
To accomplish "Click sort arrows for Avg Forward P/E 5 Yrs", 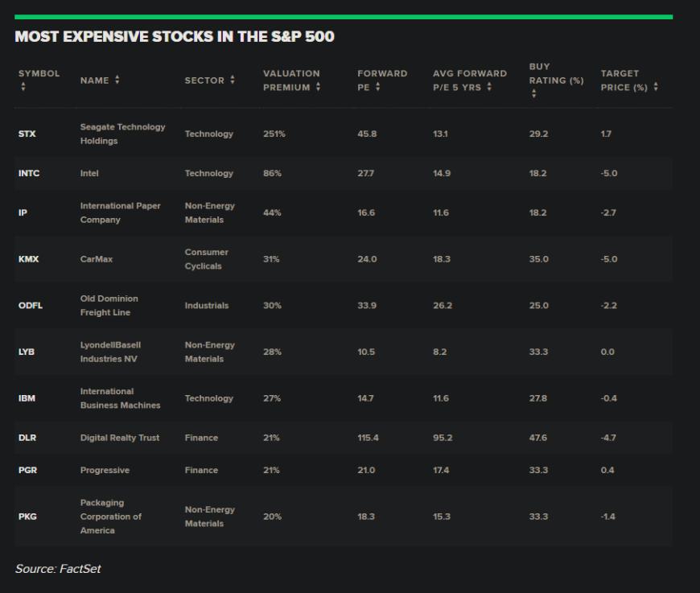I will point(489,87).
